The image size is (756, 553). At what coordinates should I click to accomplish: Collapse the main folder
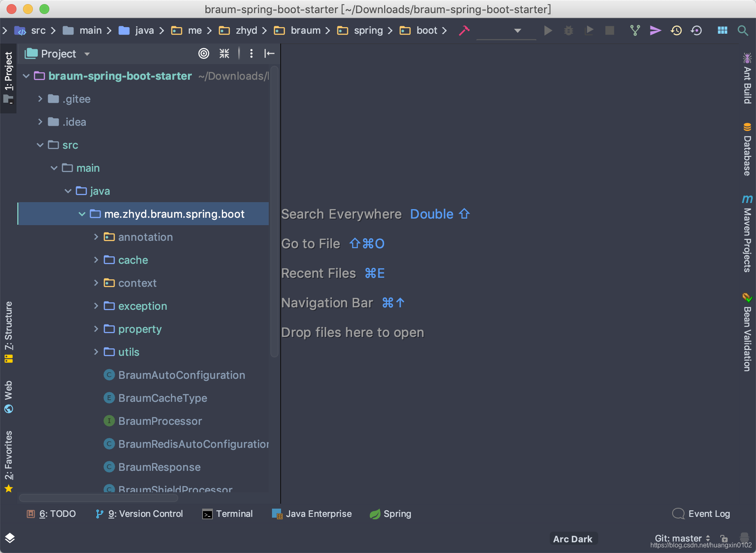54,168
